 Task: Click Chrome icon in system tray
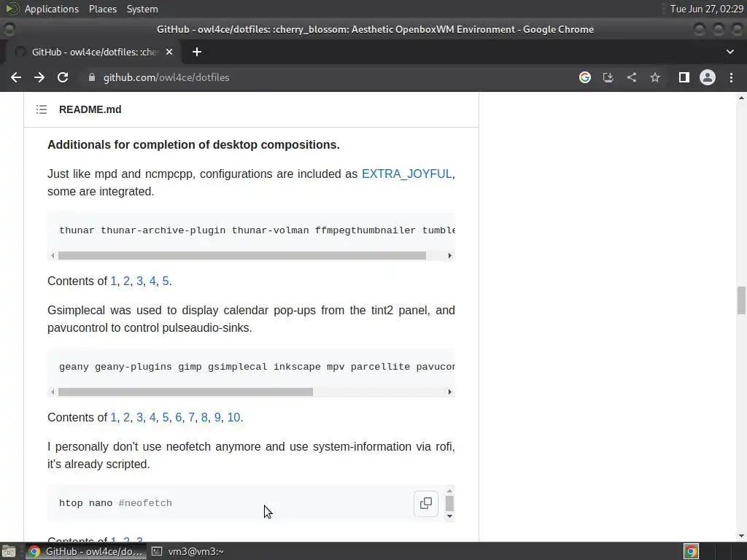click(691, 551)
